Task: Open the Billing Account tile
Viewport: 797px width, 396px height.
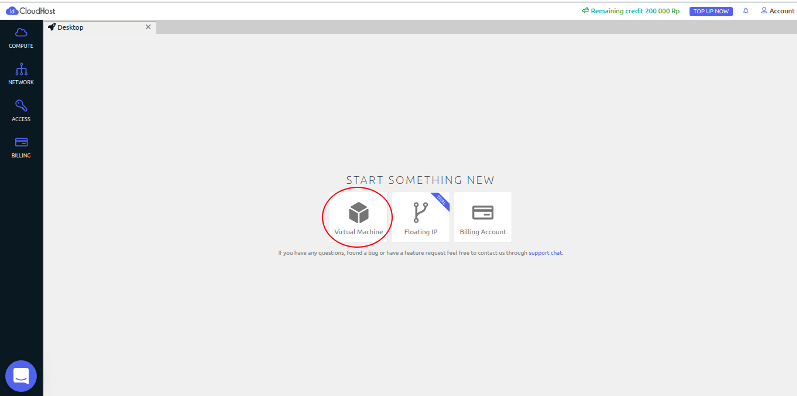Action: [482, 217]
